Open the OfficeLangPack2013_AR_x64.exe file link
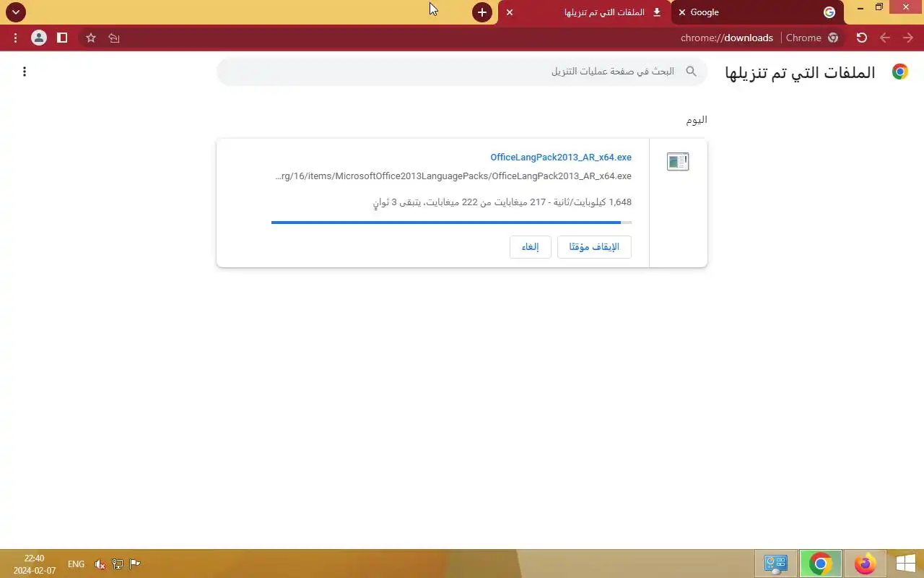The width and height of the screenshot is (924, 578). (561, 158)
